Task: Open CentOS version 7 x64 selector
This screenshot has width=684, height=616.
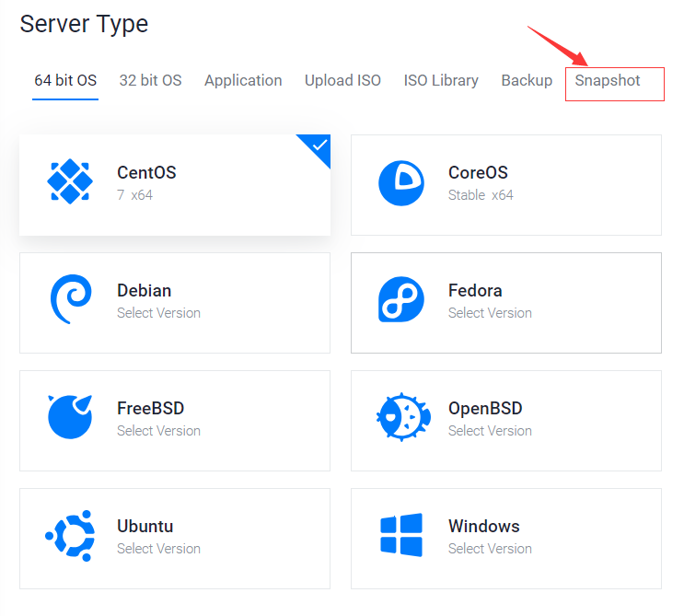Action: (134, 195)
